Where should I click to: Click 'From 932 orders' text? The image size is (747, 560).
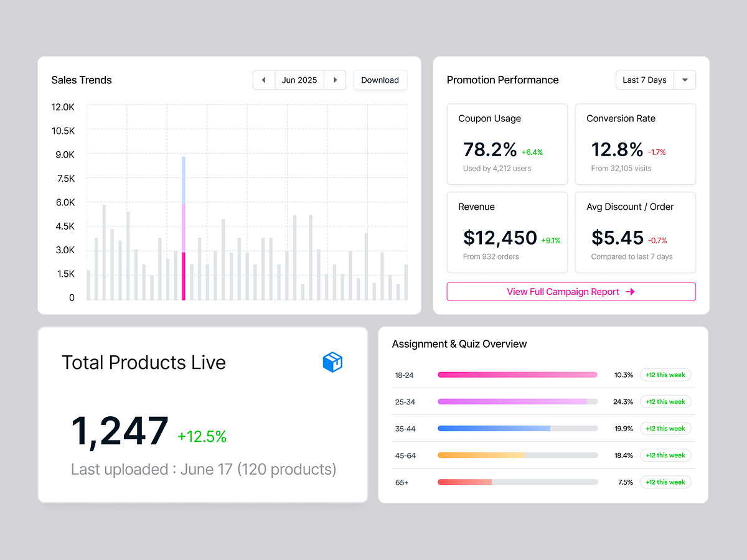[x=491, y=257]
